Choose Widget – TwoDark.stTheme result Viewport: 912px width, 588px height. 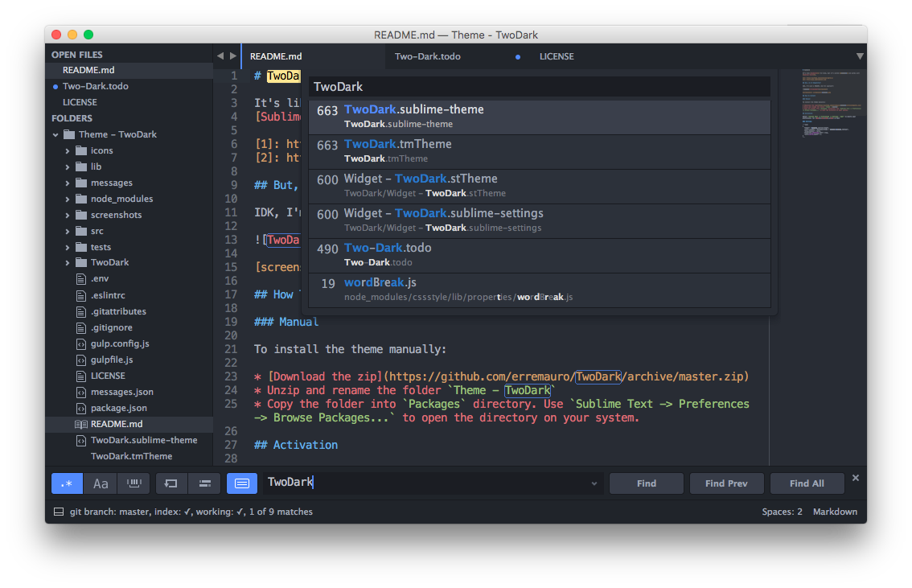tap(539, 186)
